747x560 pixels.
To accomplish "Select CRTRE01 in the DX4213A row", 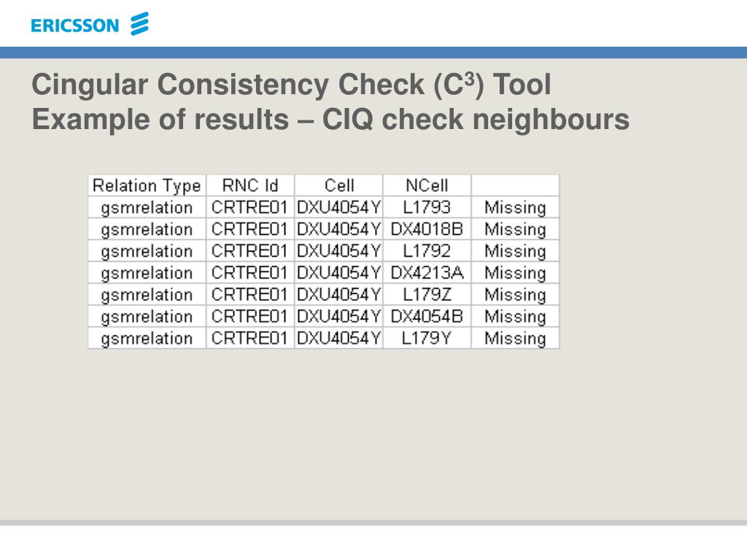I will click(250, 273).
